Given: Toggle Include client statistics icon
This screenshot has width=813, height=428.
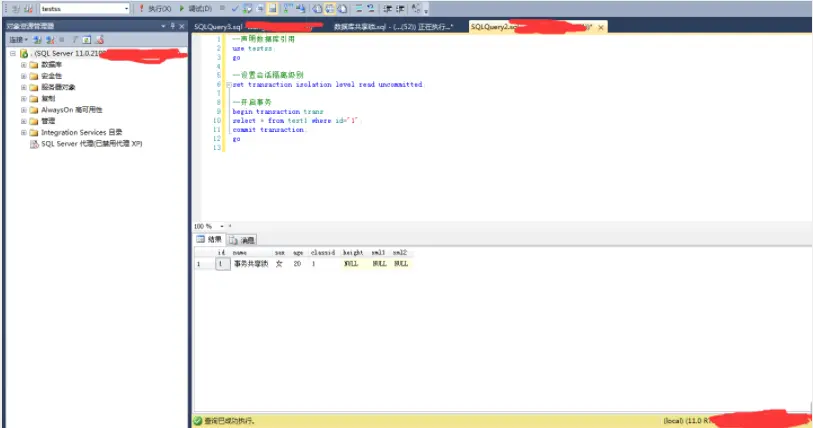Looking at the screenshot, I should coord(301,9).
